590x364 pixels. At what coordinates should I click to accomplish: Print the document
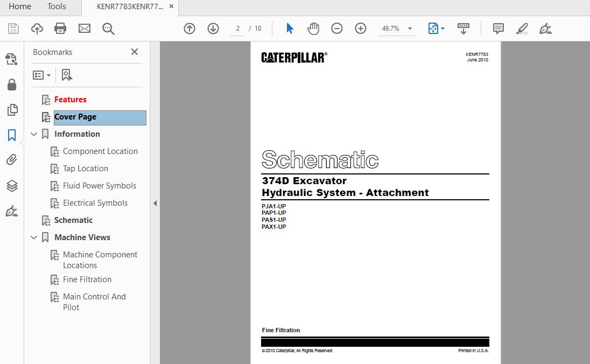pyautogui.click(x=60, y=29)
